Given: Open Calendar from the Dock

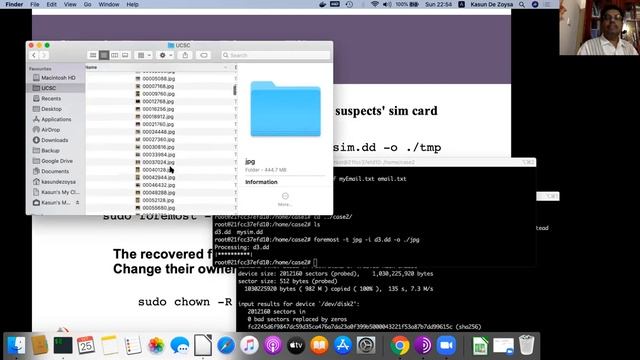Looking at the screenshot, I should coord(86,345).
